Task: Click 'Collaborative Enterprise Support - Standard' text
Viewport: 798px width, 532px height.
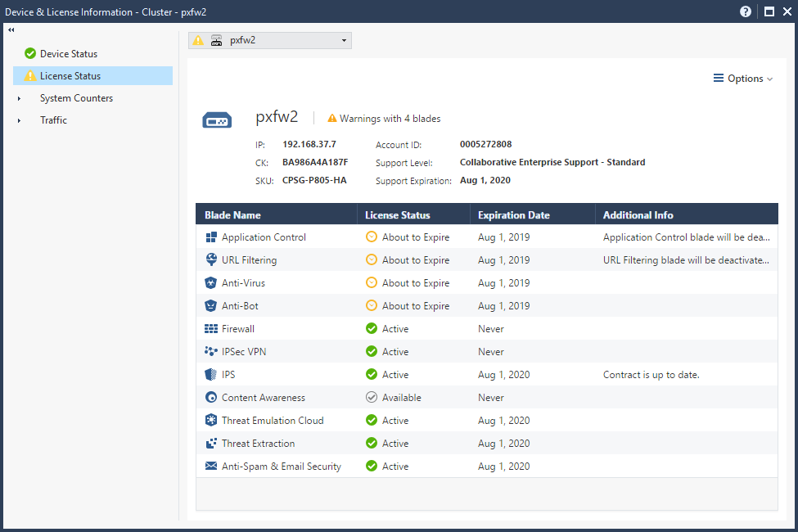Action: (552, 162)
